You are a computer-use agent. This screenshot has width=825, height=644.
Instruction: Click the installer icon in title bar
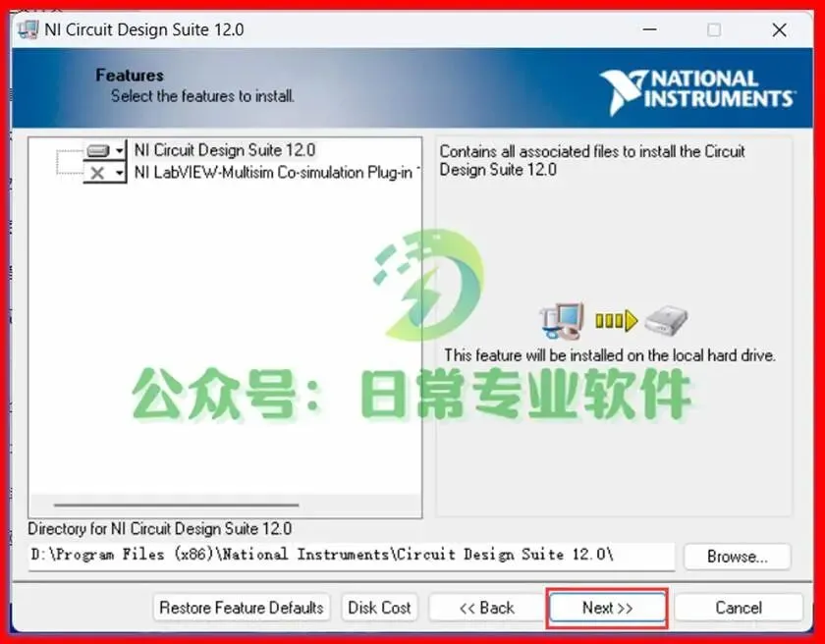tap(27, 29)
